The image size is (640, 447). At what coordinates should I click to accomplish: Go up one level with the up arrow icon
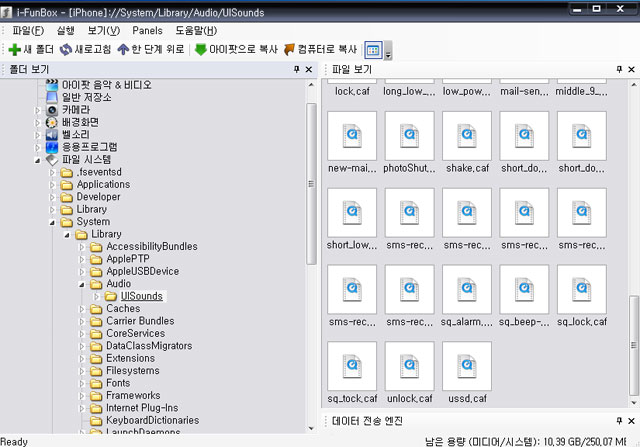point(123,49)
